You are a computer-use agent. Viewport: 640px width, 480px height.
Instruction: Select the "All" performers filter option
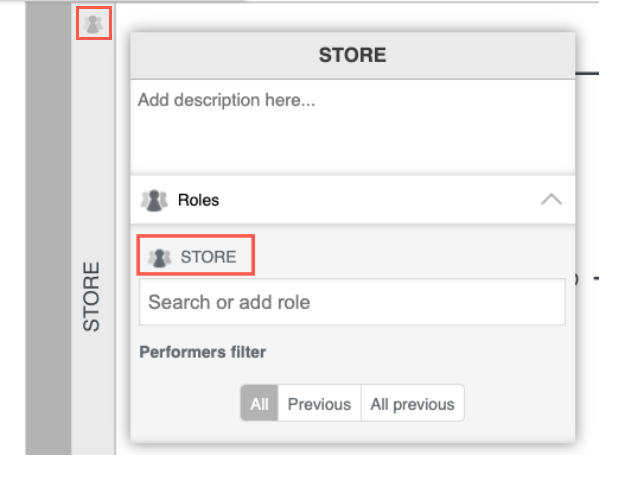259,404
